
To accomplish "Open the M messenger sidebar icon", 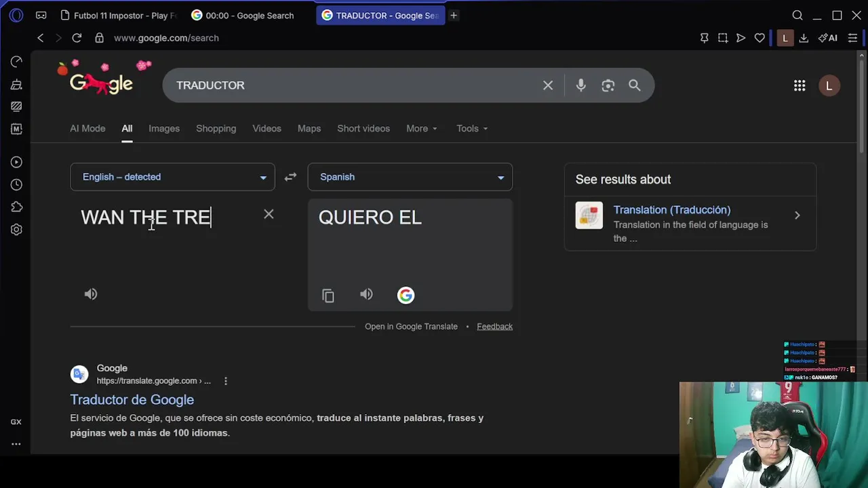I will click(x=16, y=129).
